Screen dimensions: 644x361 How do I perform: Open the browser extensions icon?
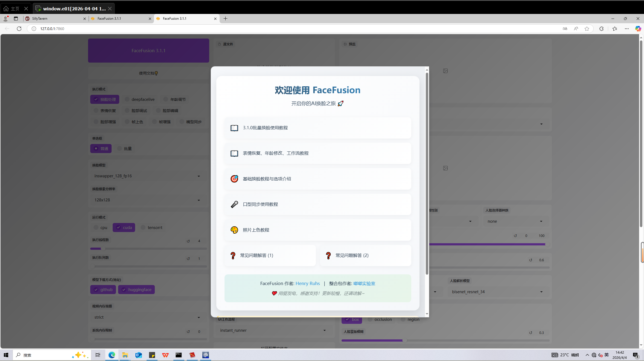click(x=601, y=29)
